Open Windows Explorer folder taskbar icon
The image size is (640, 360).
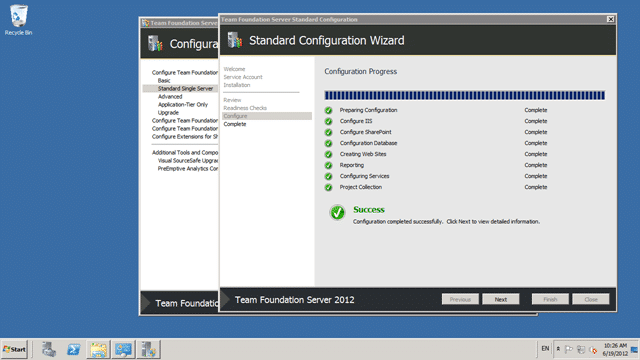pos(98,349)
